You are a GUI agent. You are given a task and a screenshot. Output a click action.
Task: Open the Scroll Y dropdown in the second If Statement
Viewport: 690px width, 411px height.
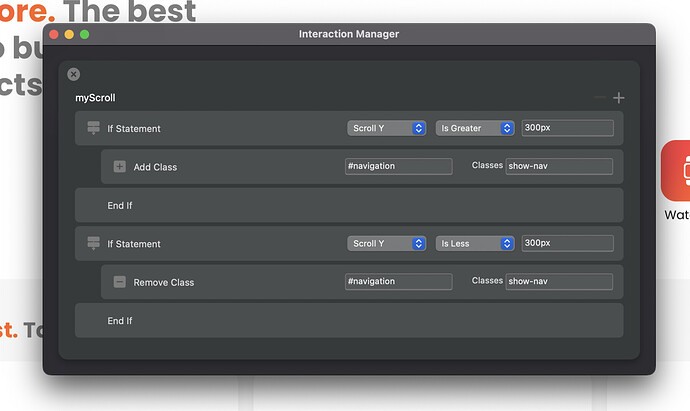(x=386, y=243)
